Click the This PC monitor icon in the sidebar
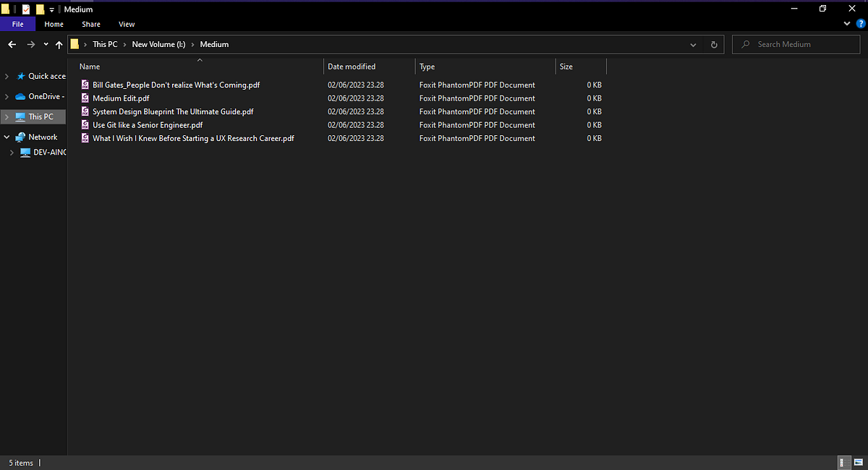 20,116
